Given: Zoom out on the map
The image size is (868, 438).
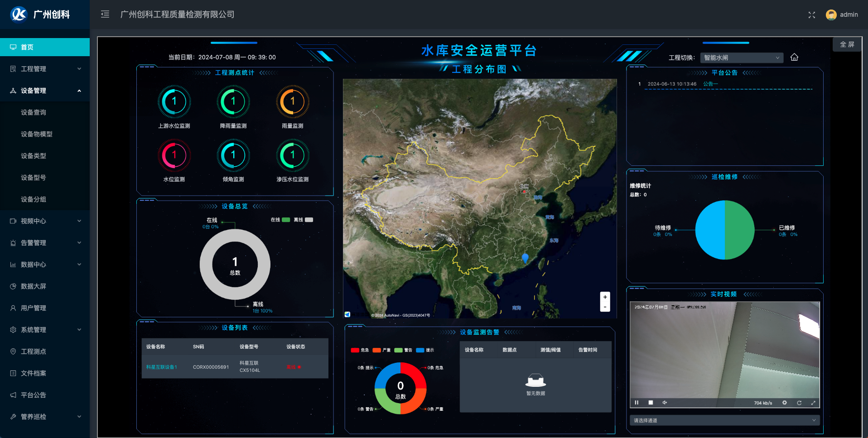Looking at the screenshot, I should coord(605,307).
